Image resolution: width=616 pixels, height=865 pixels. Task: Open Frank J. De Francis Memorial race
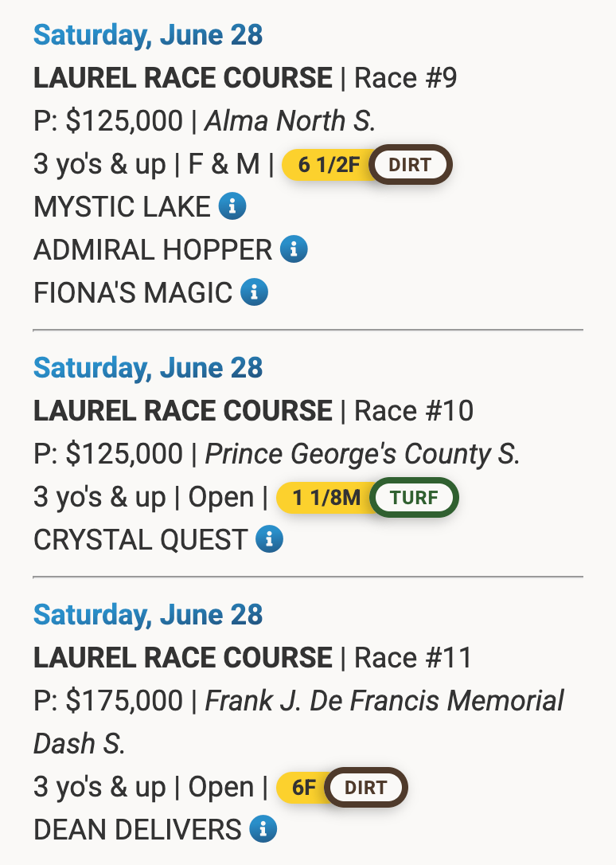point(298,722)
